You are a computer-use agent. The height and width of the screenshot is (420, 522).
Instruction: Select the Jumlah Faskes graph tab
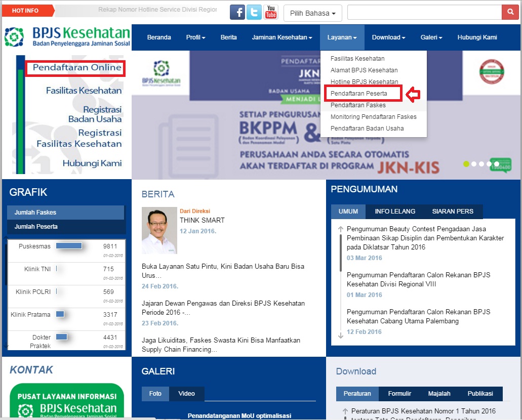click(x=66, y=213)
